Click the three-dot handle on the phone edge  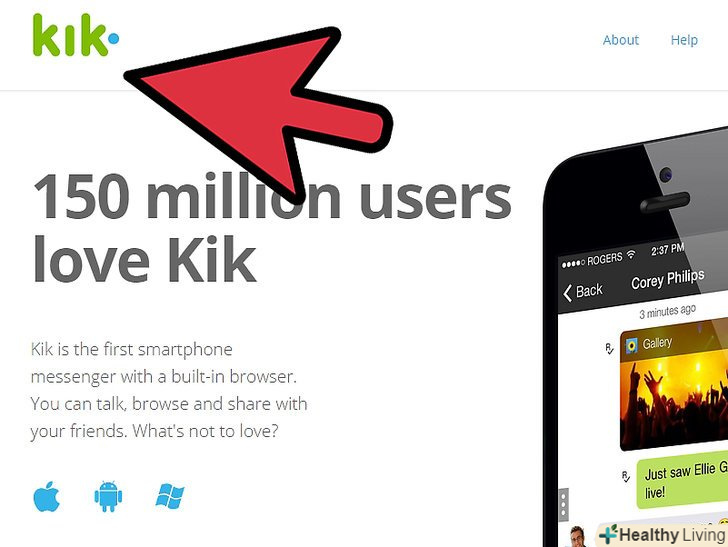[563, 504]
